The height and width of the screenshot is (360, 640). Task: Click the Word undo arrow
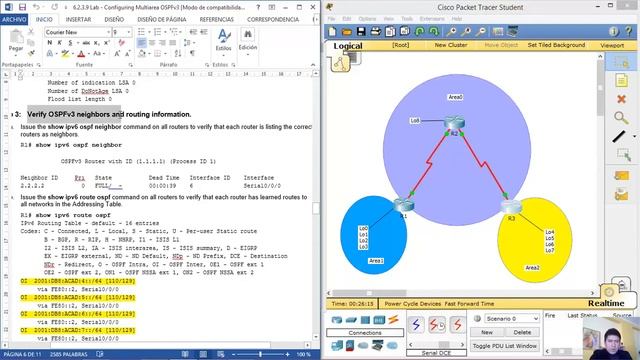point(36,7)
